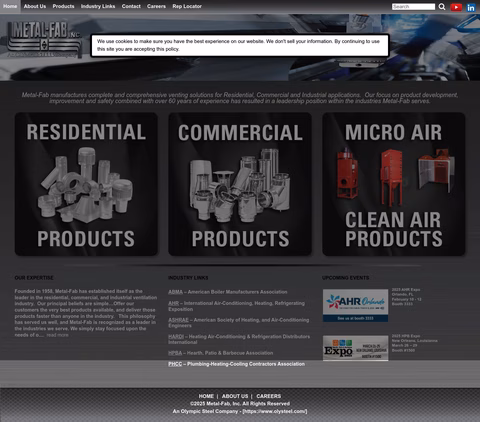Screen dimensions: 480x422
Task: Click the '2025 AHR Expo' event text
Action: tap(406, 290)
